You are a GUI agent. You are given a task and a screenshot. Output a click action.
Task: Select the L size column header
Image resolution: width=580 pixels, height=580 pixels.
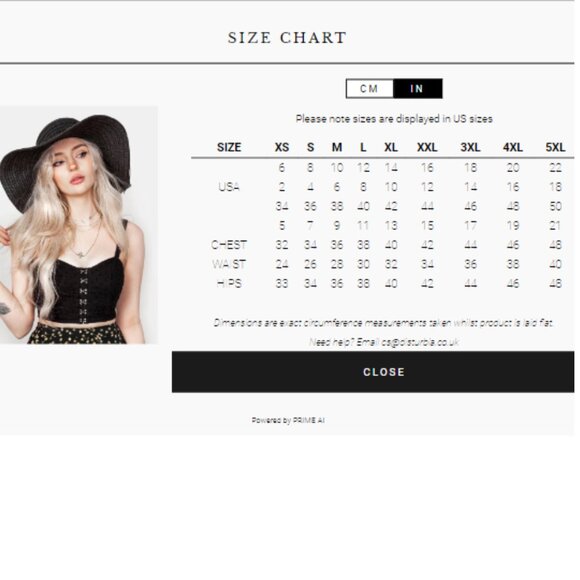tap(363, 147)
